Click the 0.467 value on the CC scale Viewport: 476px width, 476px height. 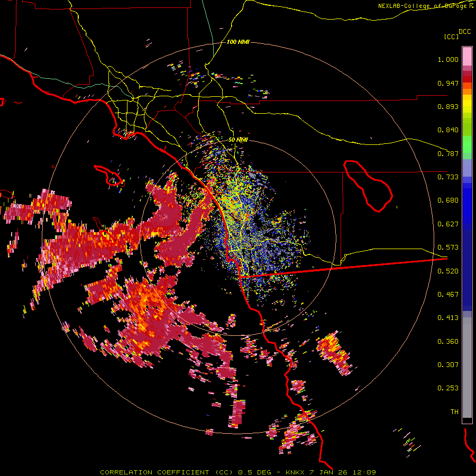(448, 295)
